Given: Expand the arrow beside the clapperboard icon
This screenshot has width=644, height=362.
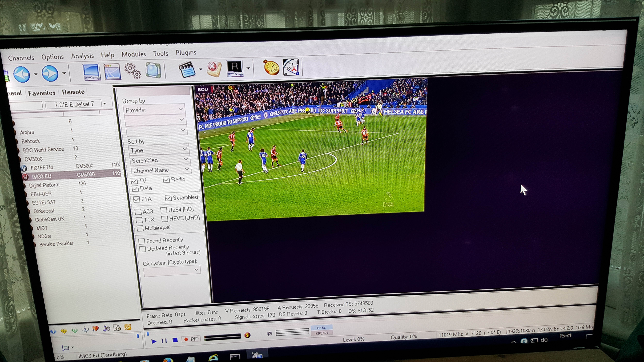Looking at the screenshot, I should pos(201,69).
